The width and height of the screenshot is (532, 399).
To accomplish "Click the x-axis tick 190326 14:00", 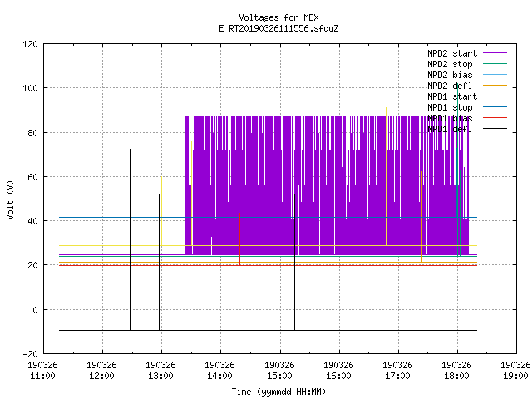I will pos(219,371).
